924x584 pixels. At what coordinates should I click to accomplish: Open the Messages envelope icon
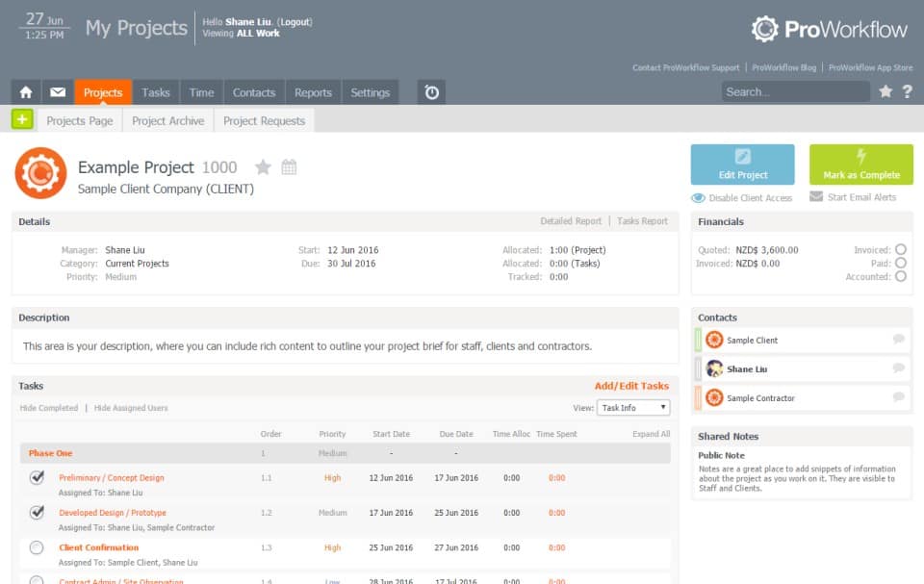tap(58, 91)
